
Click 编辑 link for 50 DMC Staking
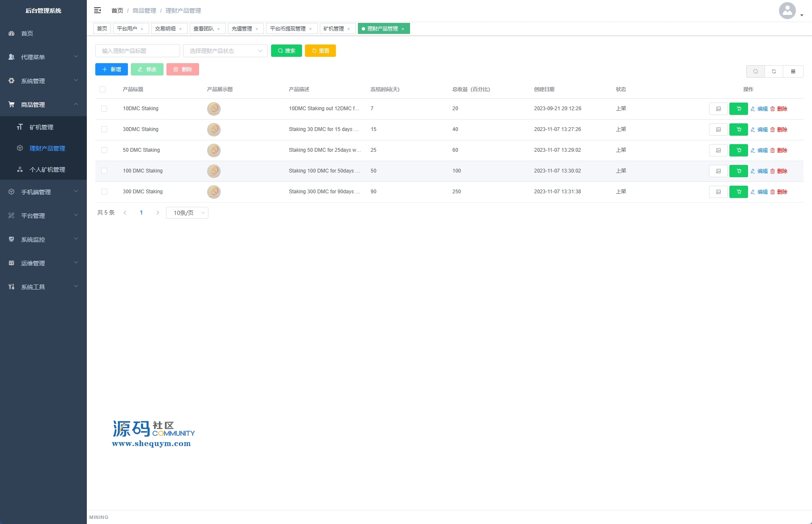(x=759, y=151)
